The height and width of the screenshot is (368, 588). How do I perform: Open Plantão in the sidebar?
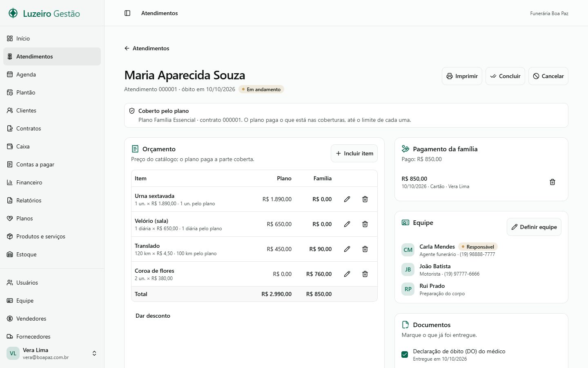(x=52, y=92)
